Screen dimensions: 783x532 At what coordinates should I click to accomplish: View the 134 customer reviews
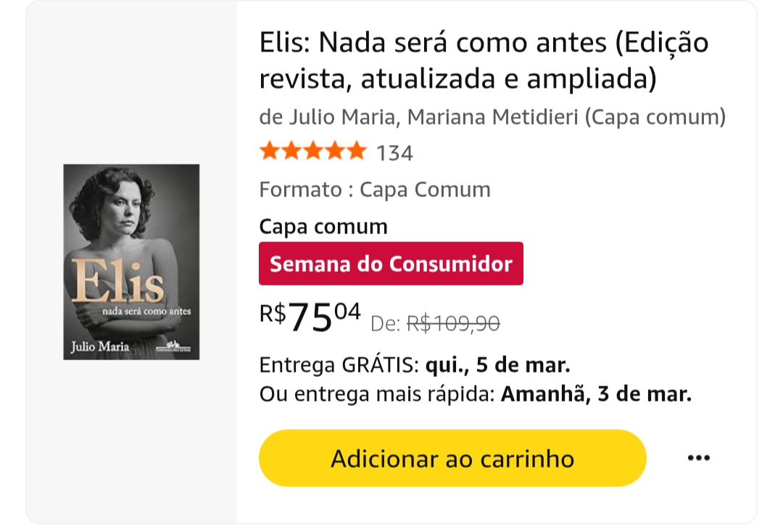[394, 153]
